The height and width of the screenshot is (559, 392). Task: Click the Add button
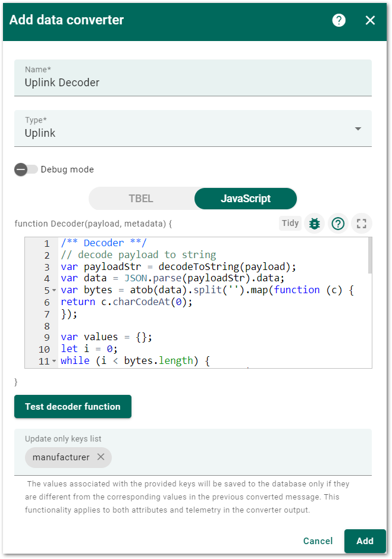coord(365,541)
